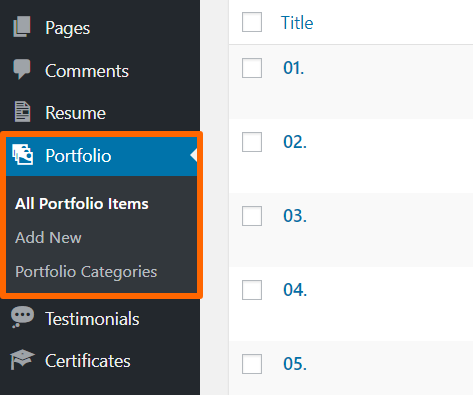This screenshot has height=395, width=473.
Task: Select the checkbox for item 05.
Action: (x=252, y=364)
